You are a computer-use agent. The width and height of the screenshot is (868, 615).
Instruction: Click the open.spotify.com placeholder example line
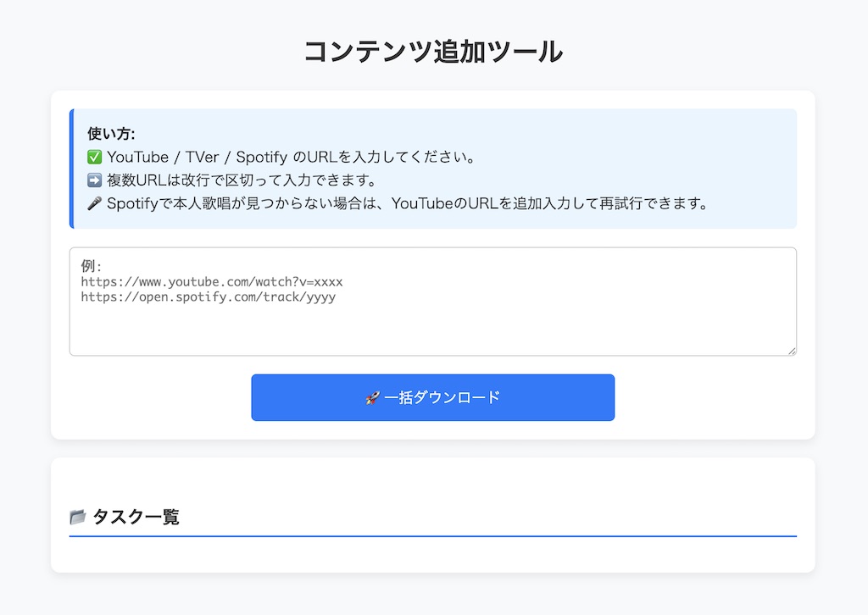point(209,296)
